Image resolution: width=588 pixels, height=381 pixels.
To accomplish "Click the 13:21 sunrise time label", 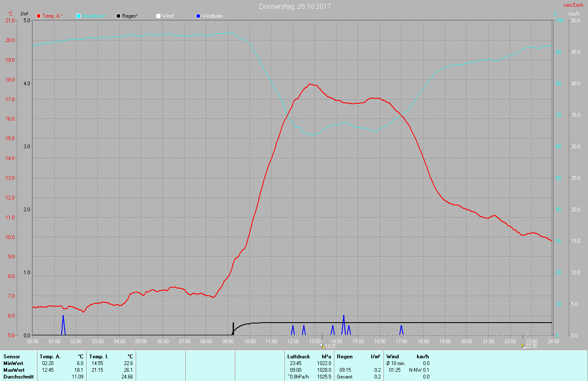I will [331, 346].
